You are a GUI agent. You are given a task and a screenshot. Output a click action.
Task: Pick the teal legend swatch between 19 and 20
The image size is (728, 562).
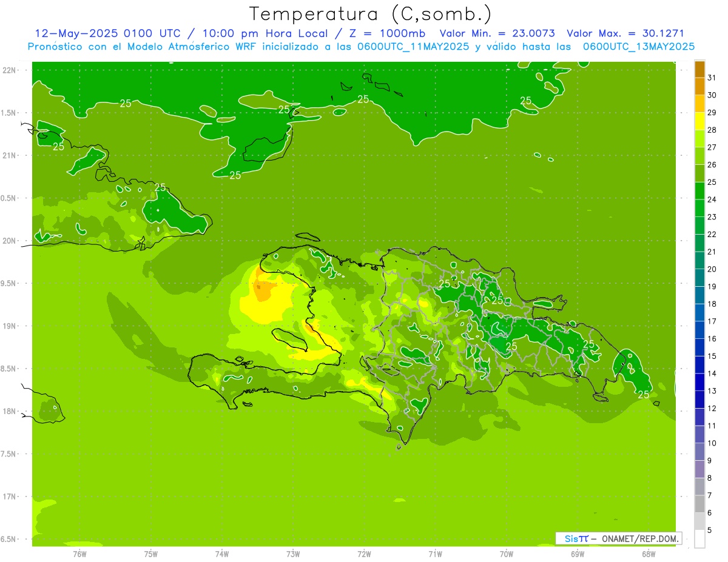point(699,278)
